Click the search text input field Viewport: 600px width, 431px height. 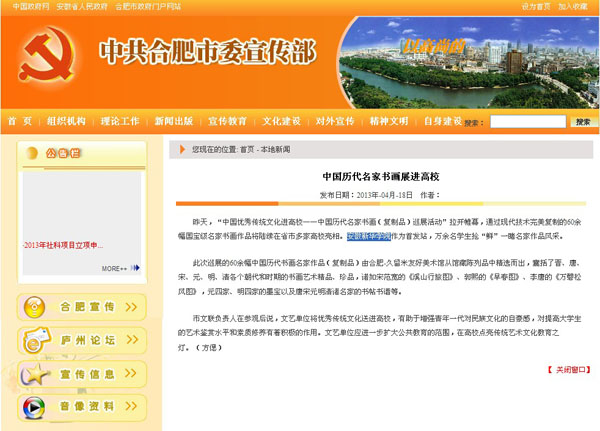pyautogui.click(x=526, y=122)
